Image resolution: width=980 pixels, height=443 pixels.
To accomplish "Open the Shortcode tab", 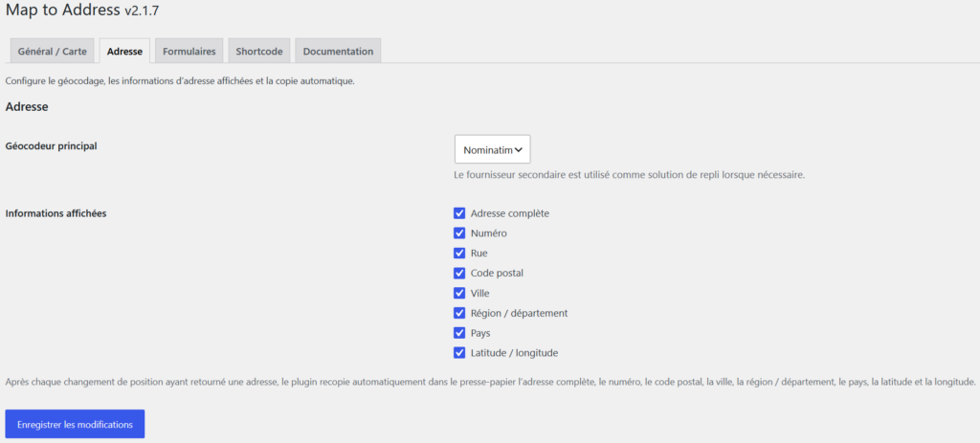I will 258,52.
